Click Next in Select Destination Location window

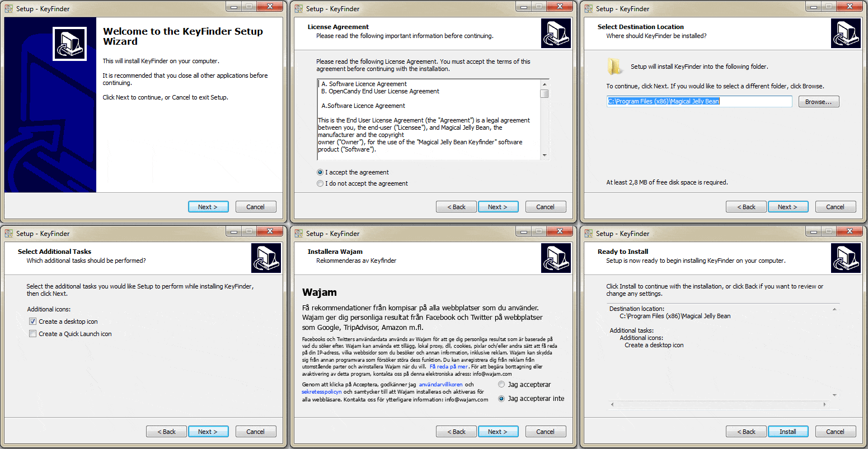pyautogui.click(x=788, y=206)
